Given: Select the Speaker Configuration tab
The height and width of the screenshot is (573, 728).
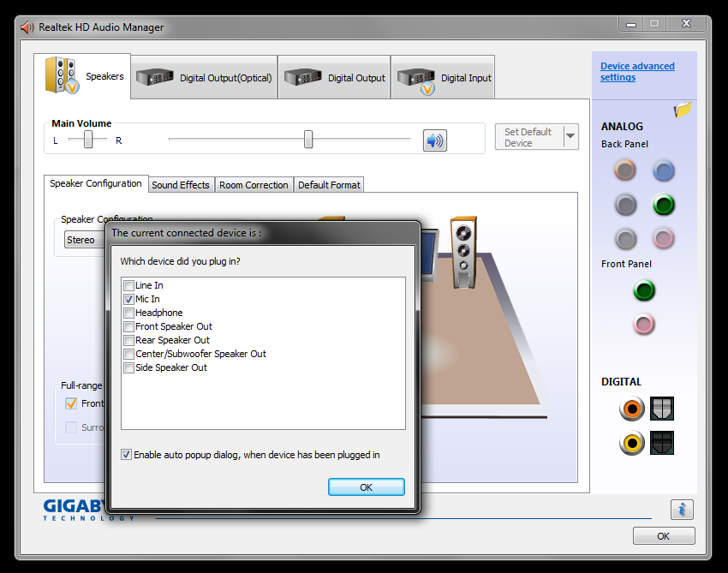Looking at the screenshot, I should click(x=96, y=183).
